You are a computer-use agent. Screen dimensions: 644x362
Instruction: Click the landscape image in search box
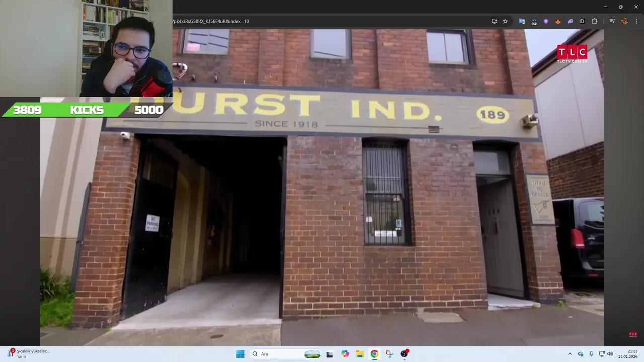coord(312,354)
